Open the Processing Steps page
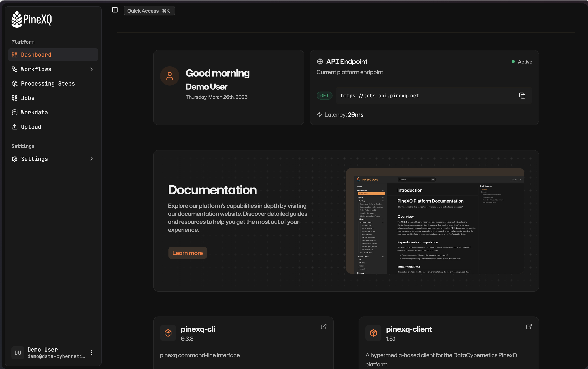 click(x=48, y=84)
